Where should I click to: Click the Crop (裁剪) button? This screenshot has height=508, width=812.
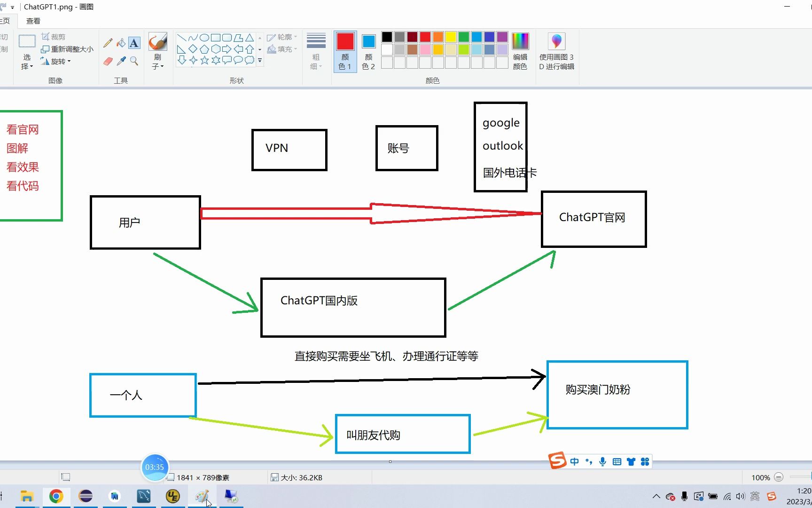click(x=53, y=37)
